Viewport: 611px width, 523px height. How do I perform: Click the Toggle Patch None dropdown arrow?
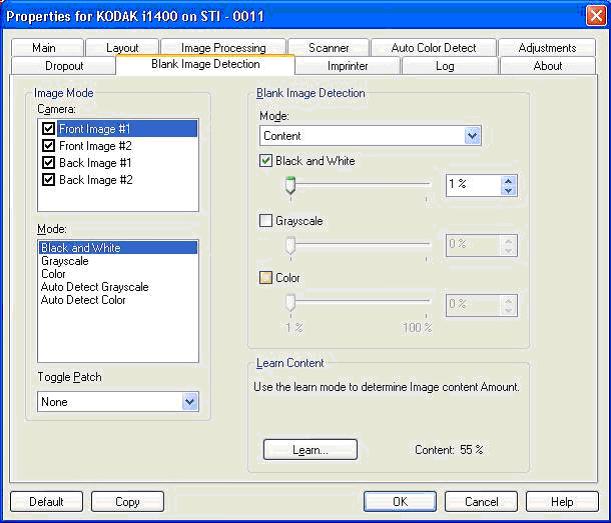pyautogui.click(x=190, y=401)
